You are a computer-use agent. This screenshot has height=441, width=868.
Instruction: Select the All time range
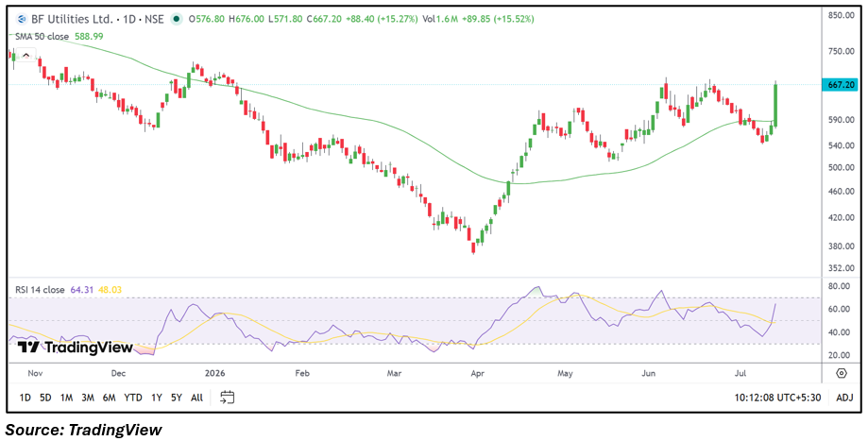pyautogui.click(x=196, y=398)
